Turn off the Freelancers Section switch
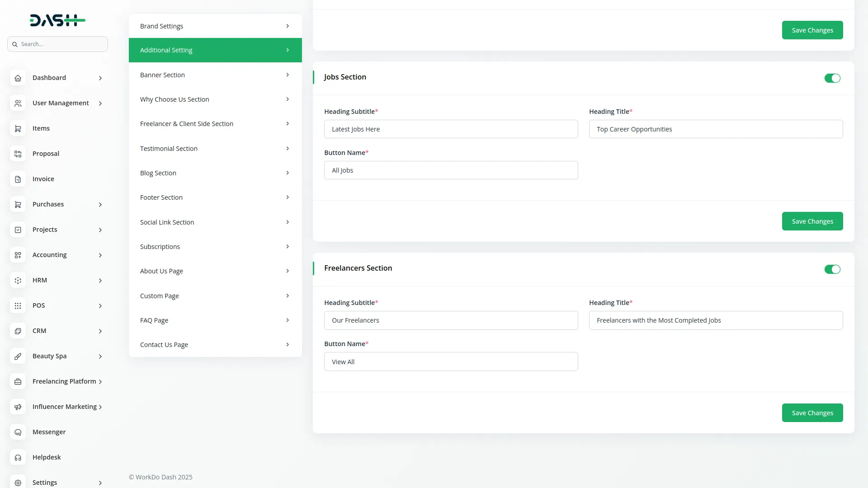Screen dimensions: 868x488 pyautogui.click(x=832, y=269)
